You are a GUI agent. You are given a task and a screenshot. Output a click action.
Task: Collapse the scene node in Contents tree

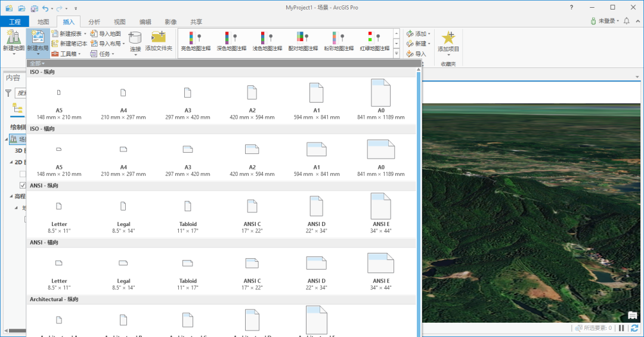coord(8,139)
